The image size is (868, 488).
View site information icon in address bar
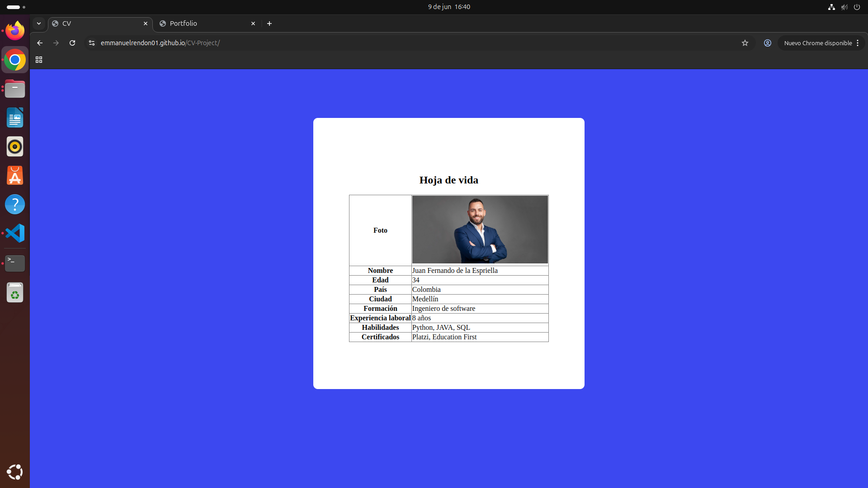(x=92, y=43)
